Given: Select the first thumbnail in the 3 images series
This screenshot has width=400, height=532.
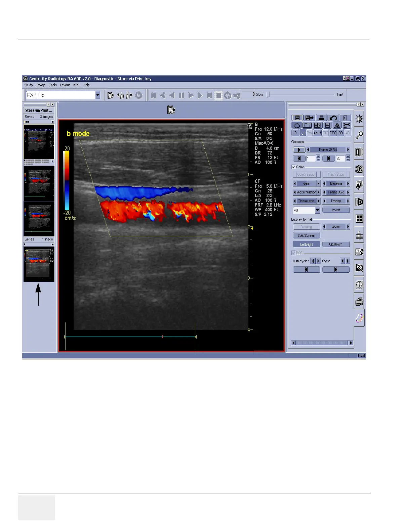Looking at the screenshot, I should (39, 142).
